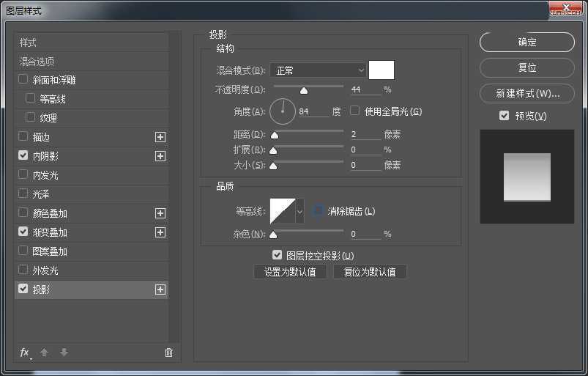Select 内阴影 effect row
This screenshot has height=376, width=588.
(x=92, y=156)
